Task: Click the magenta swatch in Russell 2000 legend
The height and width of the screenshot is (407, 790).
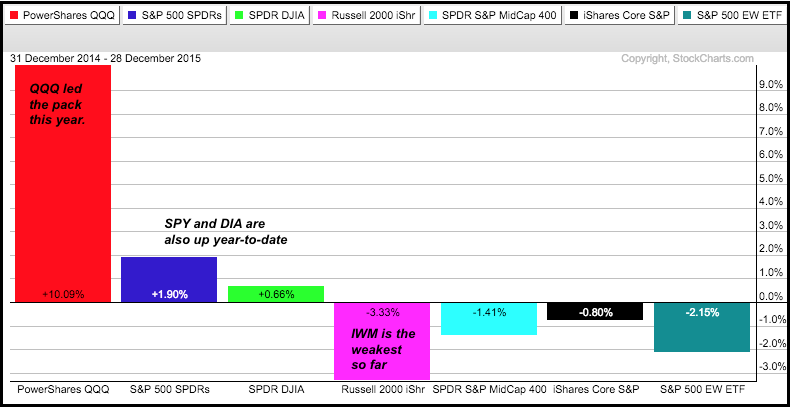Action: point(324,16)
